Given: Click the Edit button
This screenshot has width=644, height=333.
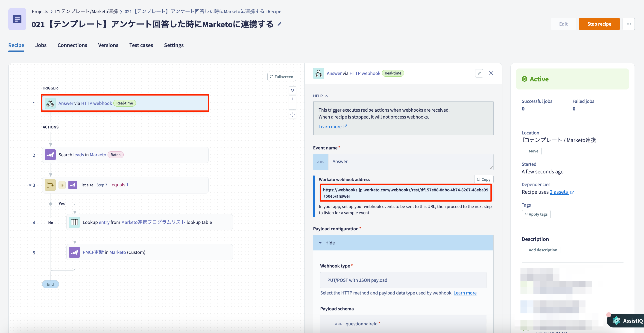Looking at the screenshot, I should [563, 24].
